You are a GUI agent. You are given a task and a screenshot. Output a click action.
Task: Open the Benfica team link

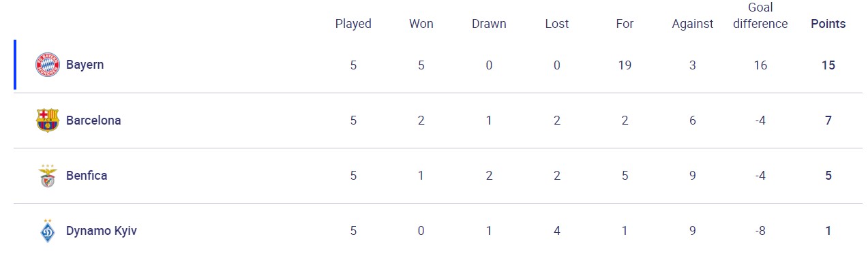[x=87, y=176]
